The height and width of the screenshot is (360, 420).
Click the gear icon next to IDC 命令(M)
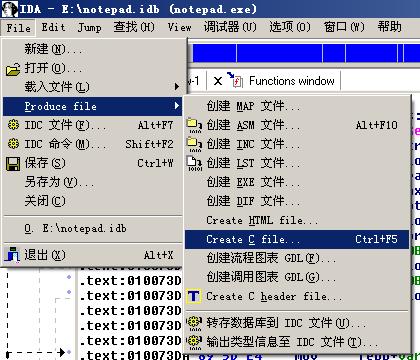click(x=13, y=144)
